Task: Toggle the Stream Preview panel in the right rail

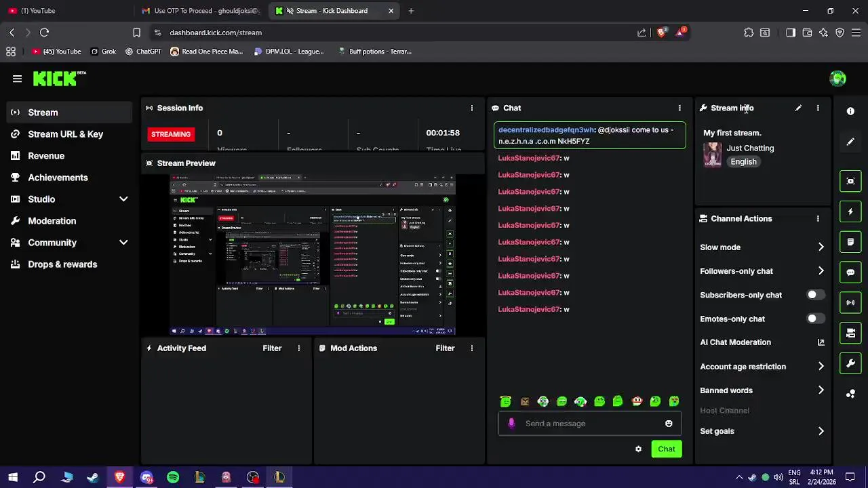Action: 850,181
